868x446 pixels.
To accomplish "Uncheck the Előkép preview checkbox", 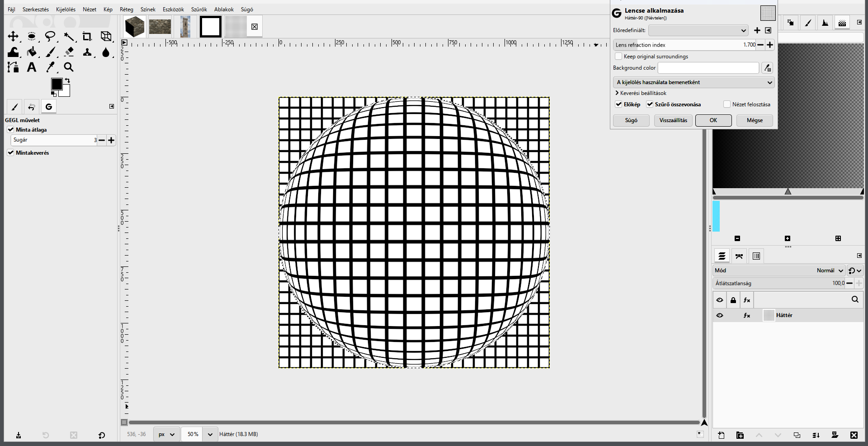I will pyautogui.click(x=618, y=104).
